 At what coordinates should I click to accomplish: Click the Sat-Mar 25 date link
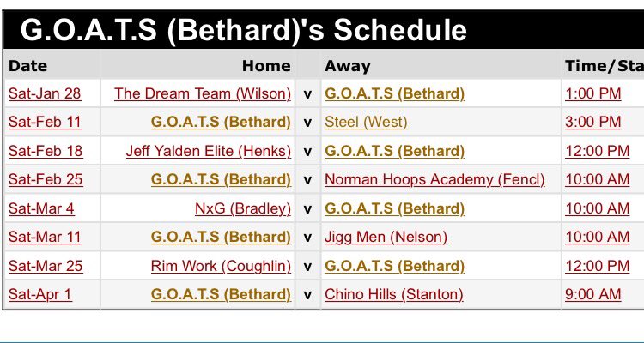click(46, 266)
